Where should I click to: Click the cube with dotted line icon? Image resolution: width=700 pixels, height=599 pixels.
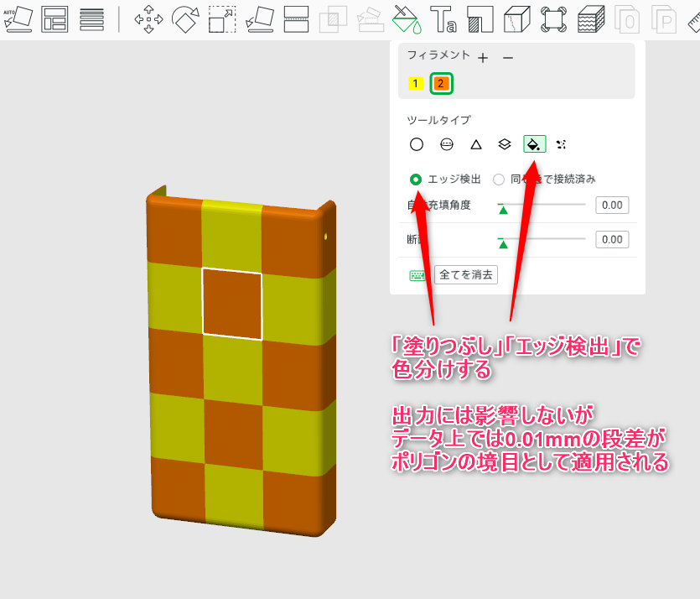517,19
